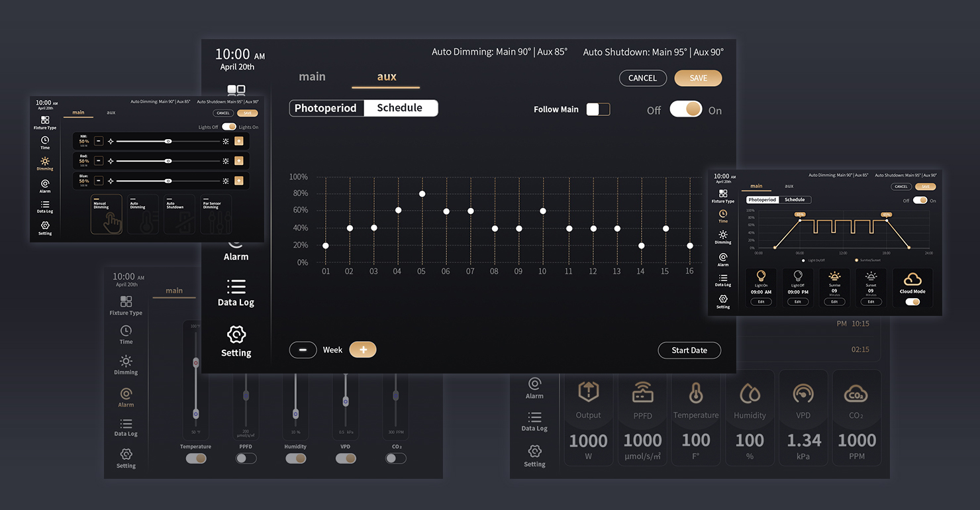Screen dimensions: 980x510
Task: Toggle the Cloud Mode switch
Action: pyautogui.click(x=912, y=301)
